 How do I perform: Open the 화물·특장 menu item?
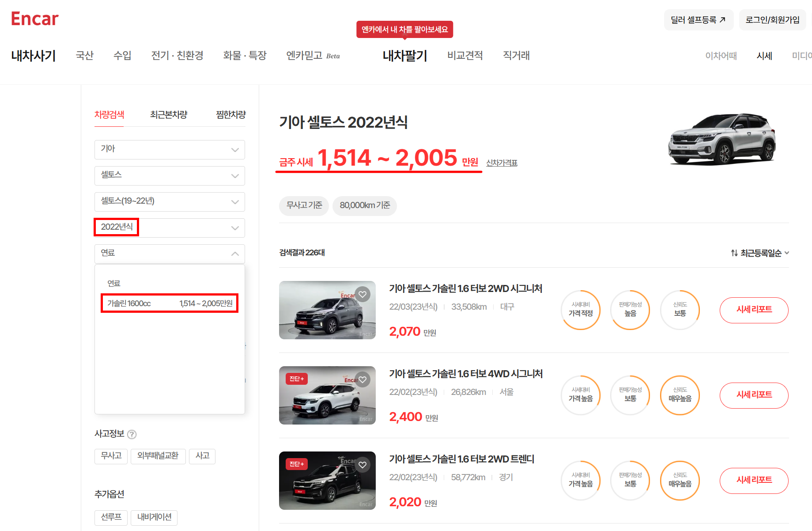coord(245,56)
